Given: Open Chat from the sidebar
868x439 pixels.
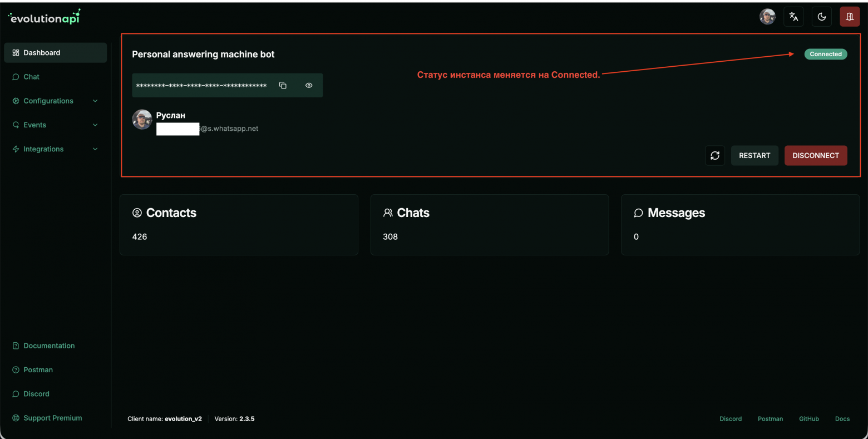Looking at the screenshot, I should click(x=31, y=77).
